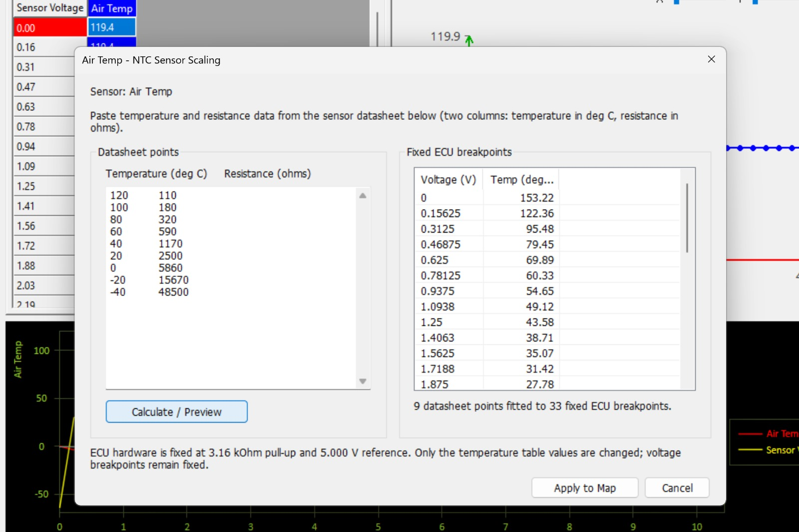Select breakpoint row with voltage 0.3125
The width and height of the screenshot is (799, 532).
coord(547,229)
